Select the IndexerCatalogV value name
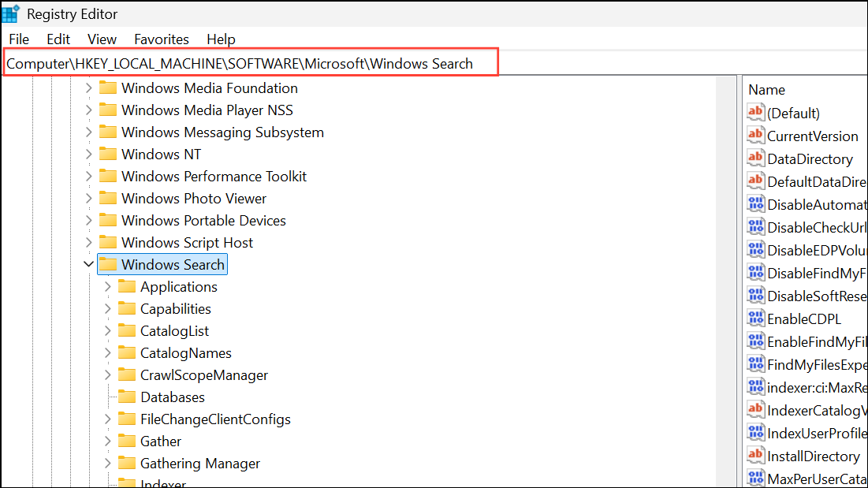 [x=817, y=411]
